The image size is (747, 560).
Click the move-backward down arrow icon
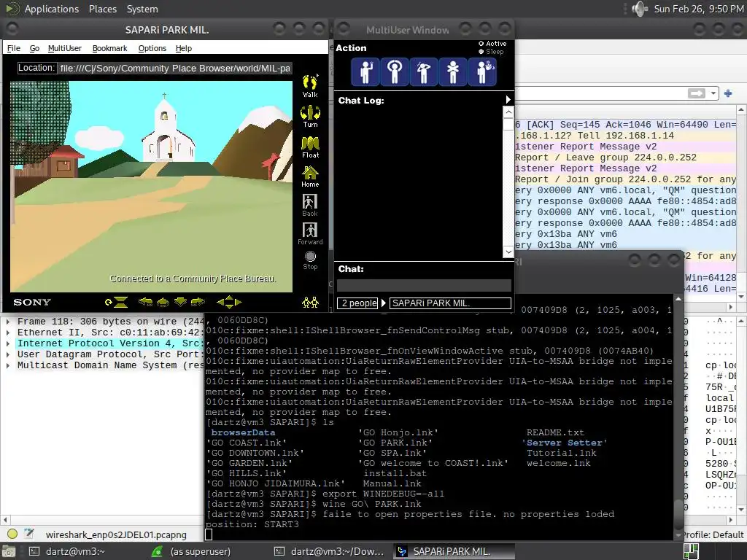click(181, 302)
